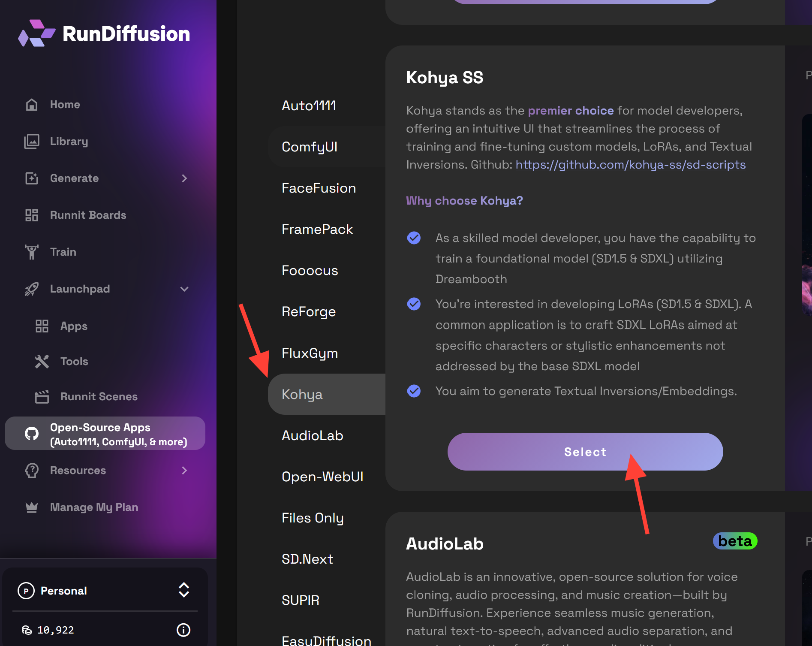Click the Train weightlifter icon

pyautogui.click(x=32, y=252)
